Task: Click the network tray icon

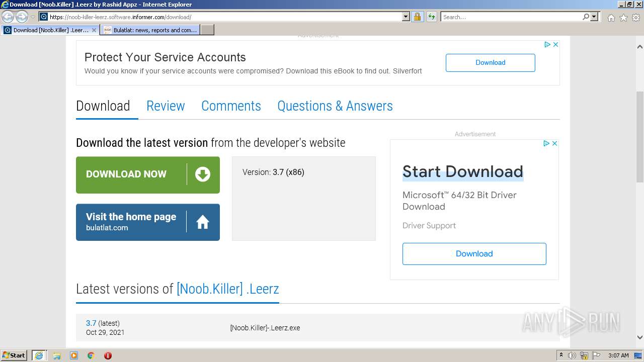Action: click(584, 355)
